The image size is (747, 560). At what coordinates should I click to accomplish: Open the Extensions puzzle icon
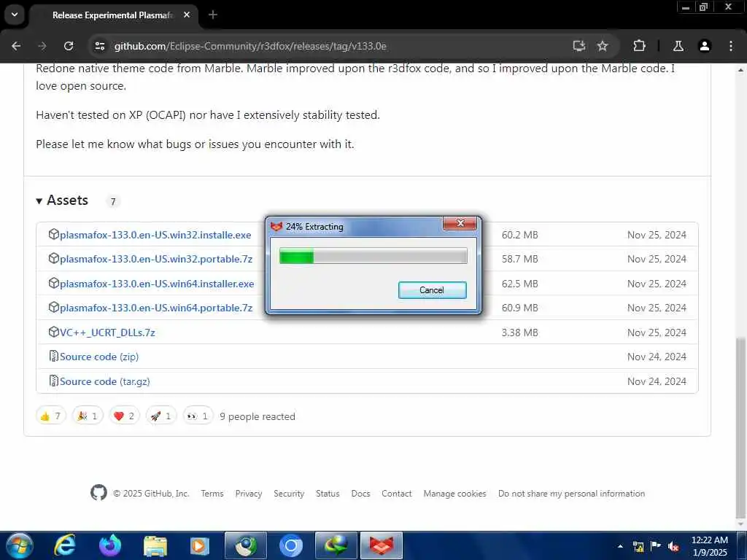(639, 46)
